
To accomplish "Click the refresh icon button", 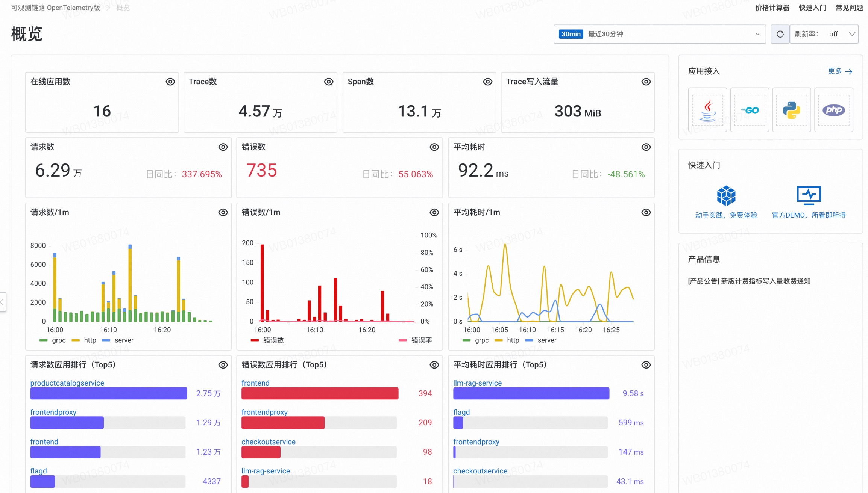I will (x=780, y=34).
